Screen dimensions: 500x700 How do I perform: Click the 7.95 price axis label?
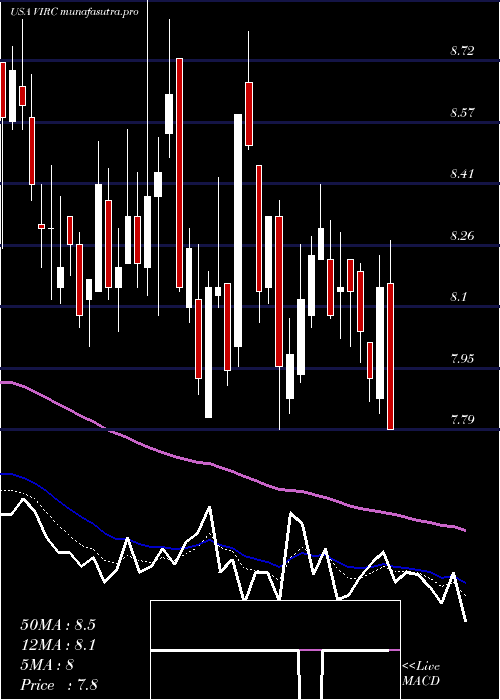[462, 358]
